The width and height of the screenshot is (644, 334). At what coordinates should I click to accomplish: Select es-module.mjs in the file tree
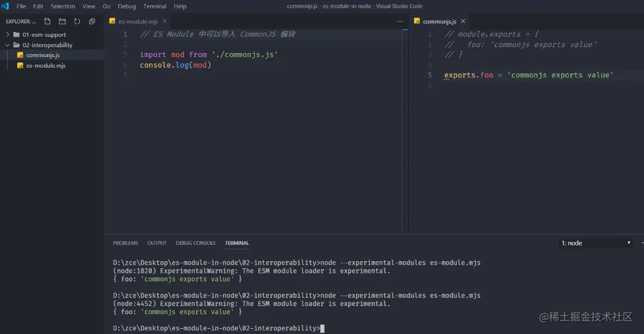(x=45, y=65)
